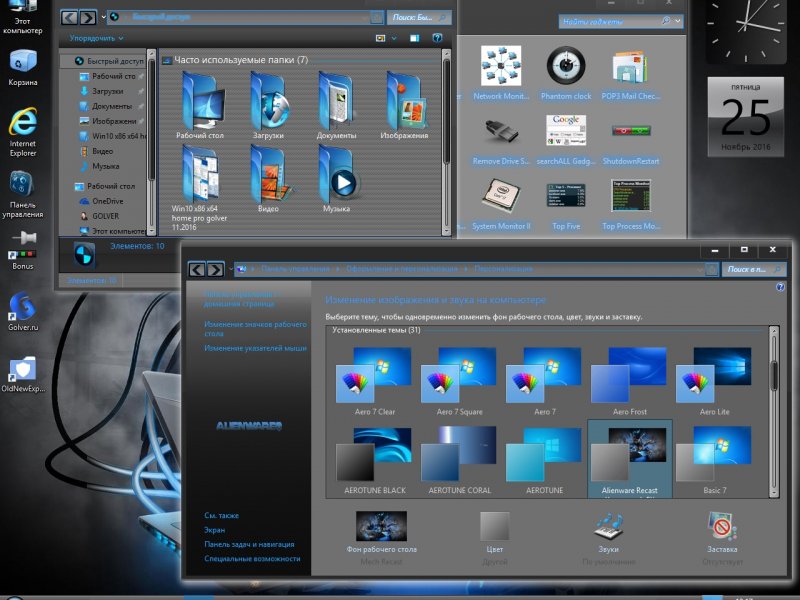This screenshot has width=800, height=600.
Task: Open Internet Explorer desktop icon
Action: point(22,132)
